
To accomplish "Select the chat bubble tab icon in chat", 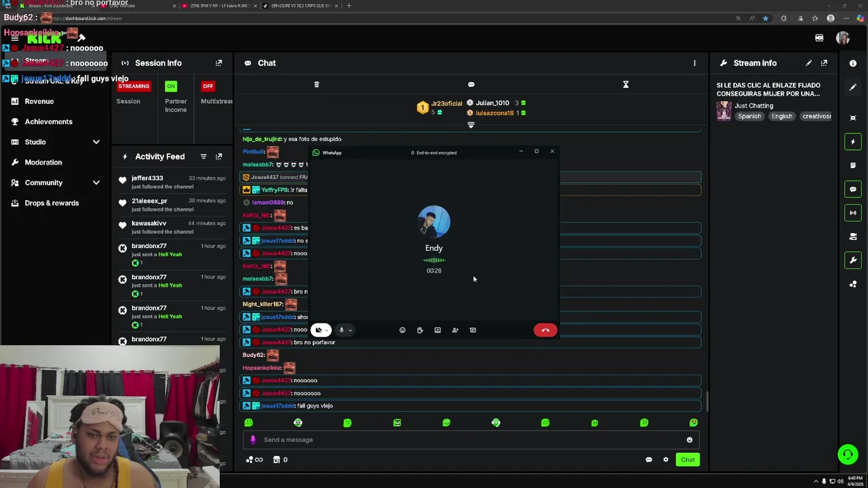I will 471,85.
